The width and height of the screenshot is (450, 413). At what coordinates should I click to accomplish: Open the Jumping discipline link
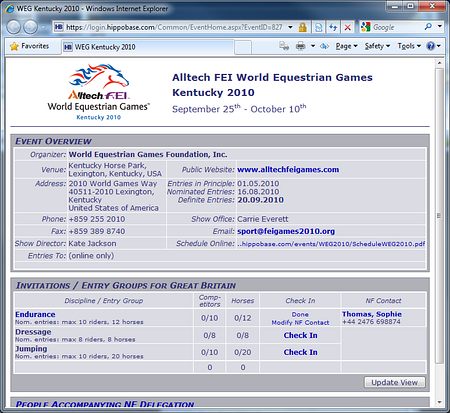coord(31,349)
